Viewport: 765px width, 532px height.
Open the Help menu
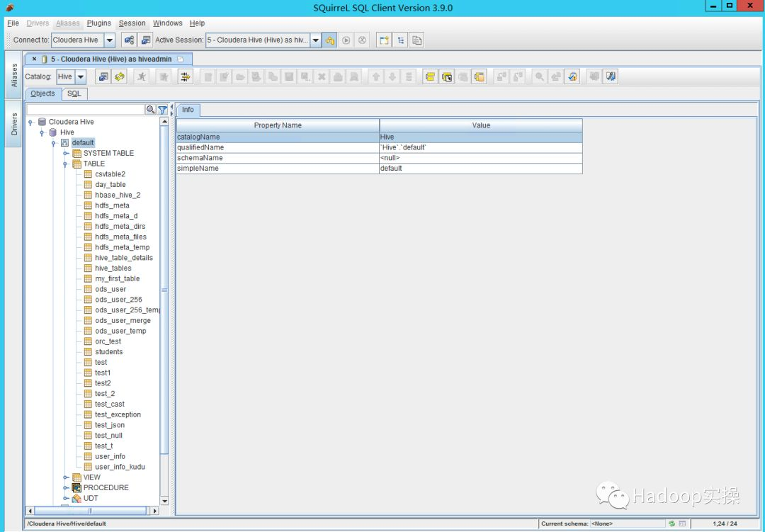[197, 23]
